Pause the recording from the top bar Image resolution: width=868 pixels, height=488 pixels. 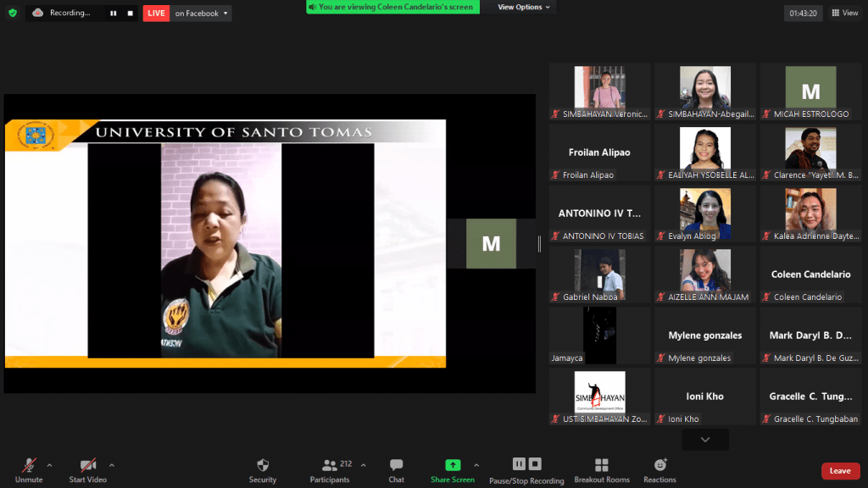[x=114, y=14]
